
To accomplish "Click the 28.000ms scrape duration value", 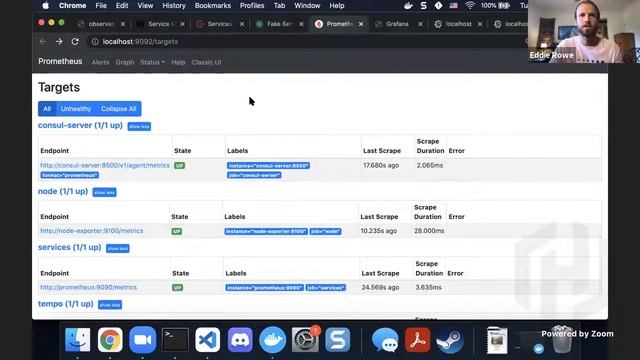I will click(429, 231).
